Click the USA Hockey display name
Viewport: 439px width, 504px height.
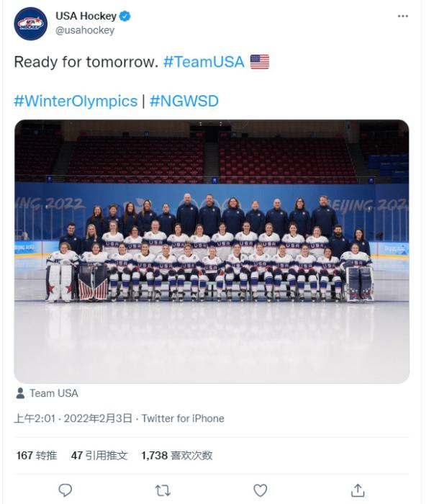point(85,16)
